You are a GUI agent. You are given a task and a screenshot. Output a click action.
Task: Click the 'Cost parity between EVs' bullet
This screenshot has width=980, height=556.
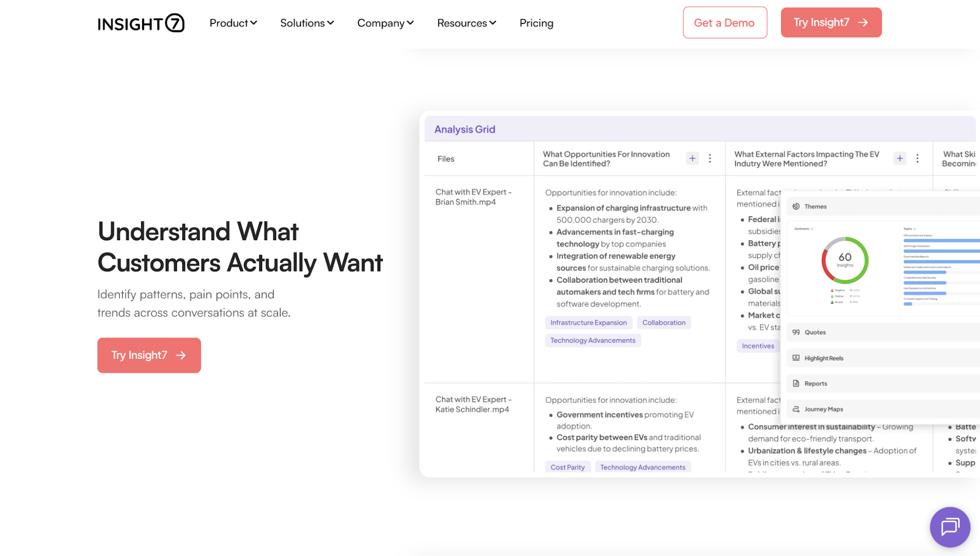click(628, 443)
